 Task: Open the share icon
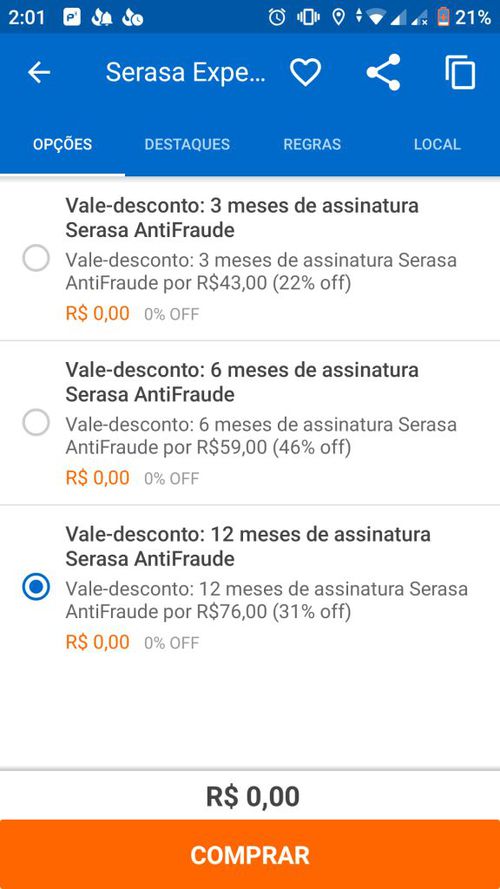point(383,72)
